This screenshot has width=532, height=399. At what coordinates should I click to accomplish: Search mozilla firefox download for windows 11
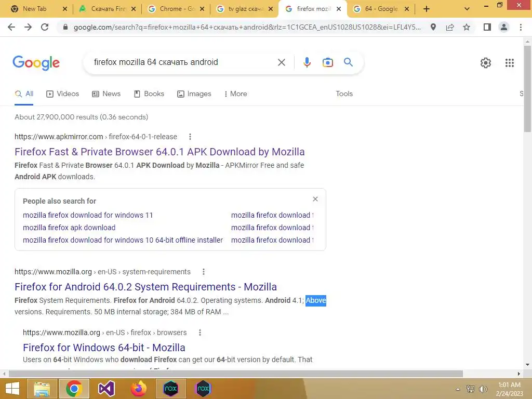(x=88, y=215)
